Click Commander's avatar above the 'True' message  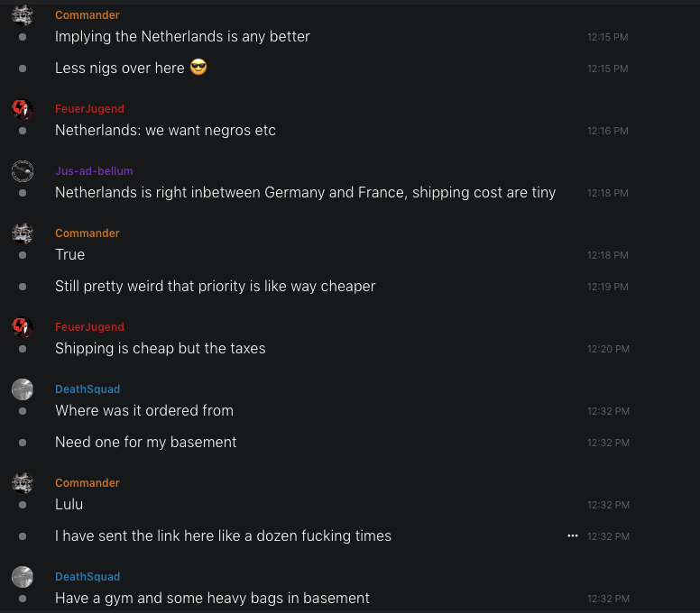tap(23, 233)
